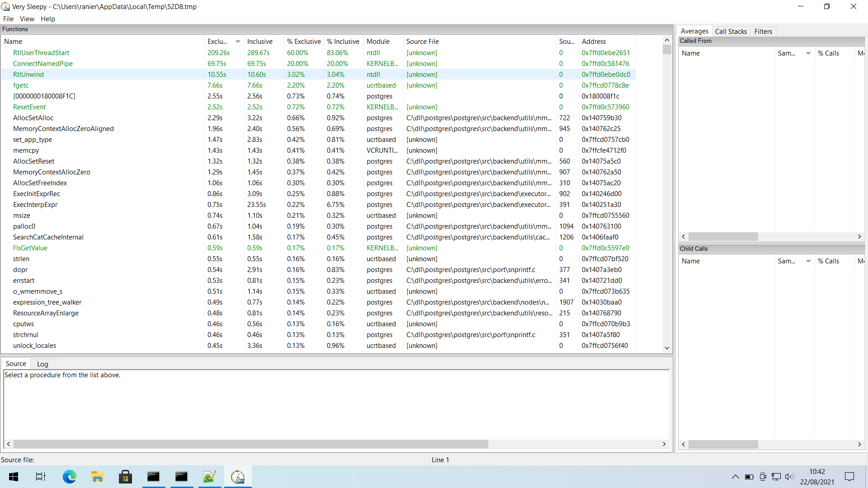Open the Filters tab

tap(763, 32)
